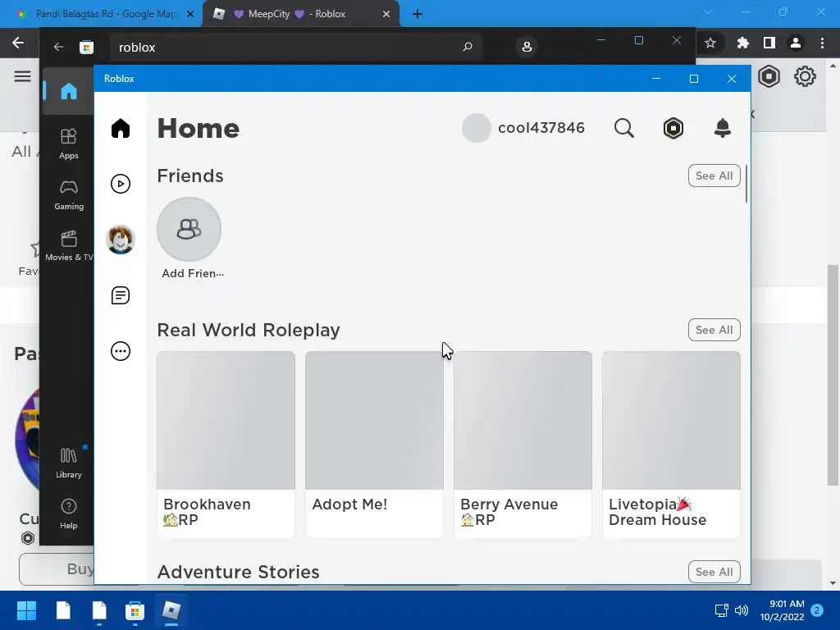The height and width of the screenshot is (630, 840).
Task: Open Roblox Home sidebar icon
Action: (x=121, y=129)
